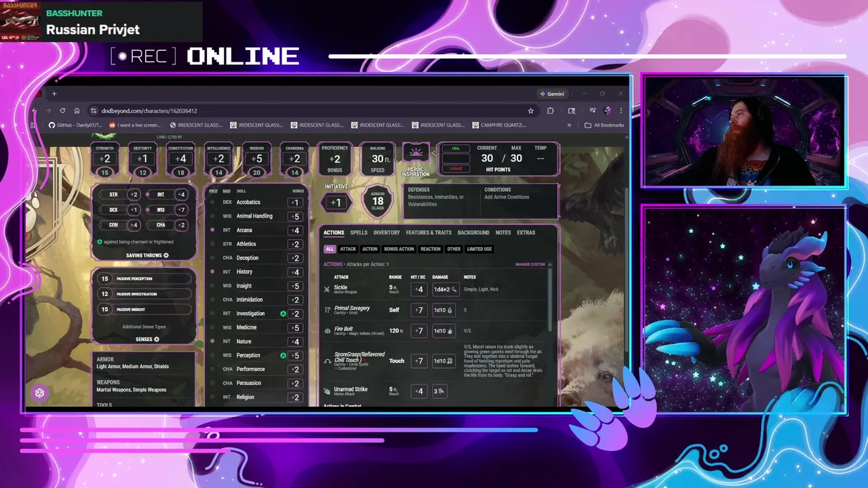The height and width of the screenshot is (488, 868).
Task: Open the Reddit 'I want a live screen' bookmark
Action: click(x=135, y=125)
